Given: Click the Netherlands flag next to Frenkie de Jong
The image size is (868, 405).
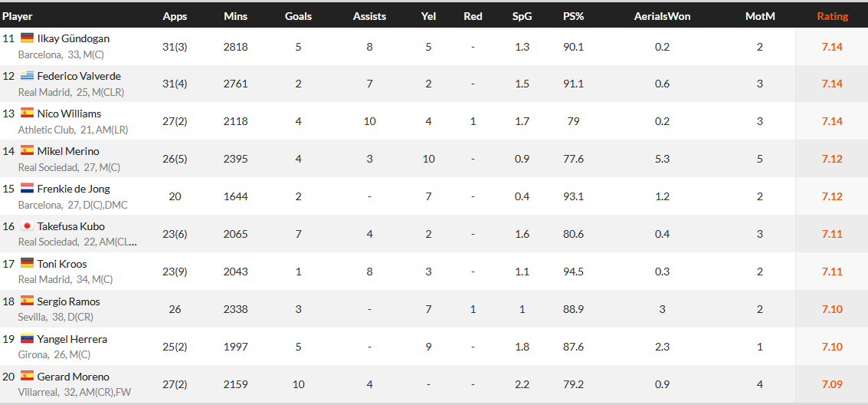Looking at the screenshot, I should point(28,188).
